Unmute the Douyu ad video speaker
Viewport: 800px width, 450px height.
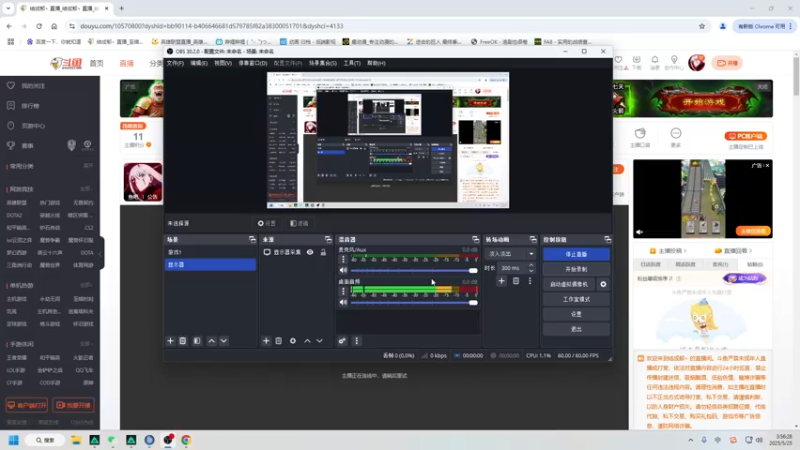pos(639,232)
